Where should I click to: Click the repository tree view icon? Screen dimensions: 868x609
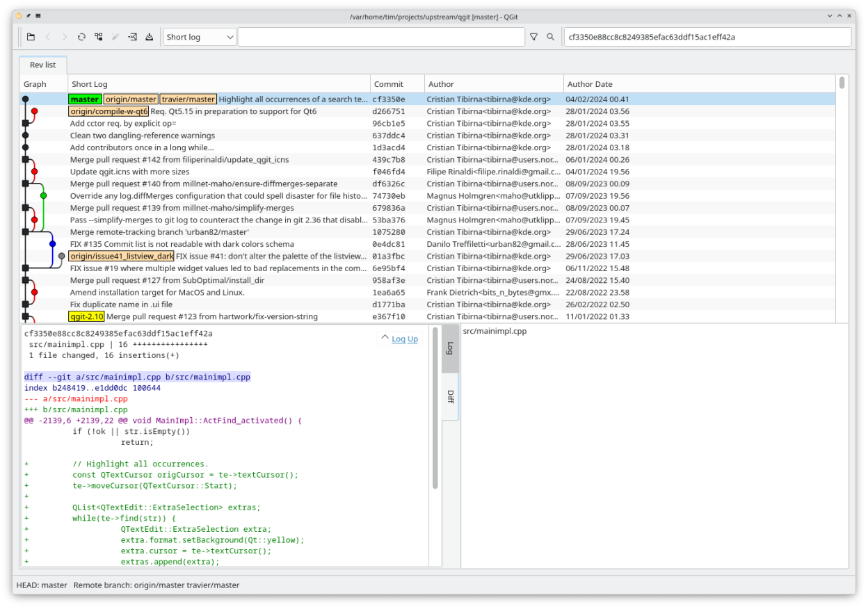(99, 38)
